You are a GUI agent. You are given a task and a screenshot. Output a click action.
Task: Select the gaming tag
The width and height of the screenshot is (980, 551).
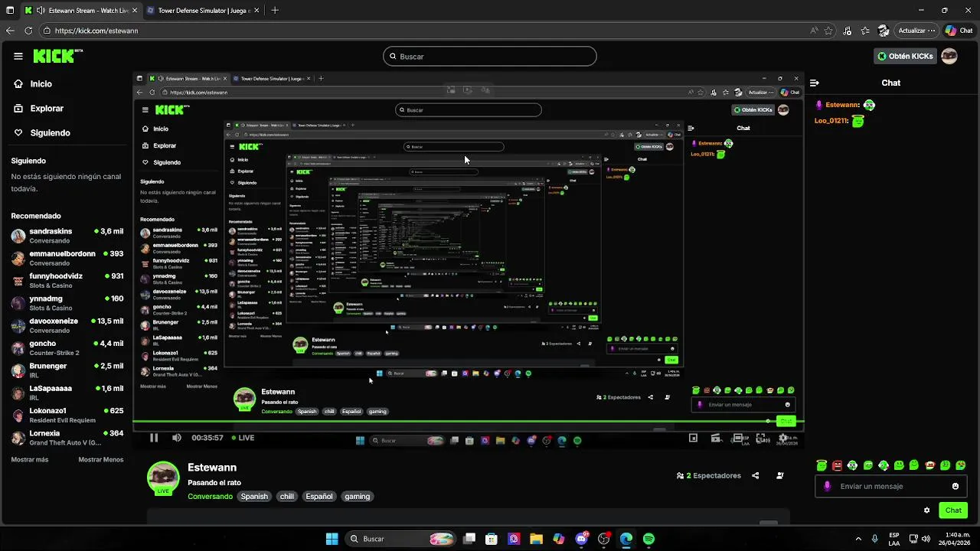click(357, 497)
